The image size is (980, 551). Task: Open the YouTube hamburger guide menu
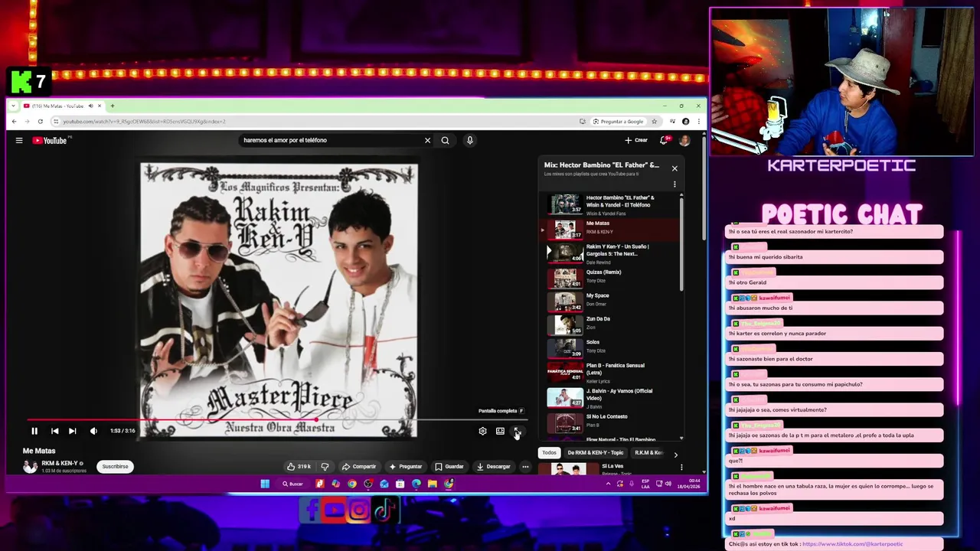[19, 140]
